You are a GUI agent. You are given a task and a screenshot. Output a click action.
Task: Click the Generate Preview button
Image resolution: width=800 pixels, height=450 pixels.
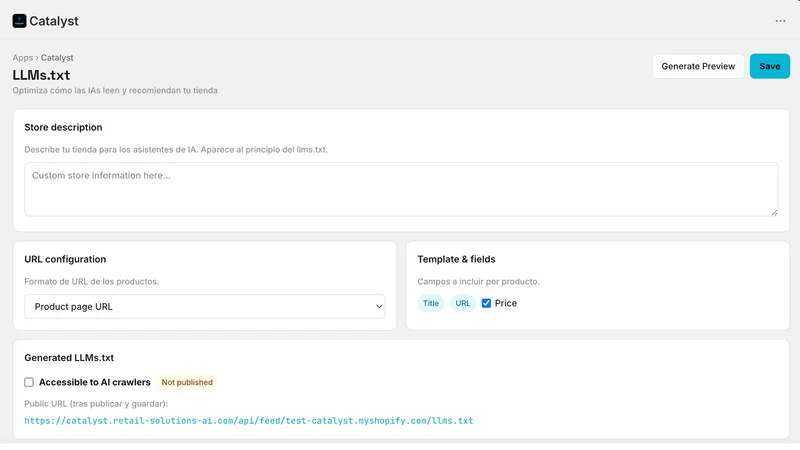[698, 66]
